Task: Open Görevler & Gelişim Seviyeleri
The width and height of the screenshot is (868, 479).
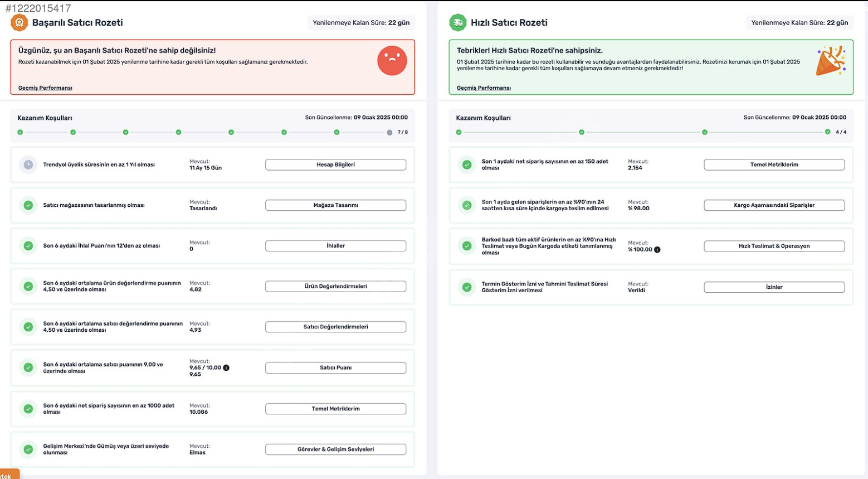Action: 335,449
